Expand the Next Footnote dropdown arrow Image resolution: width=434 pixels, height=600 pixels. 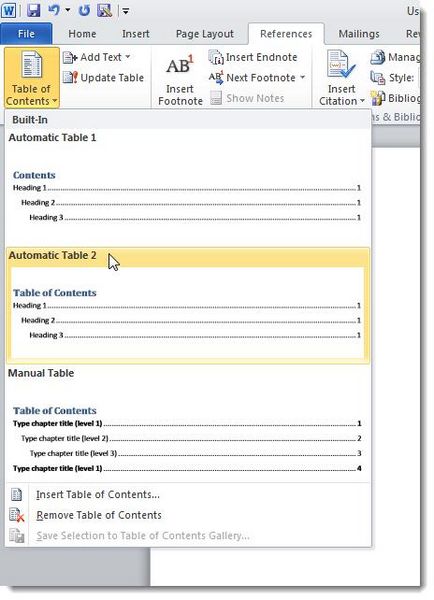[x=303, y=78]
